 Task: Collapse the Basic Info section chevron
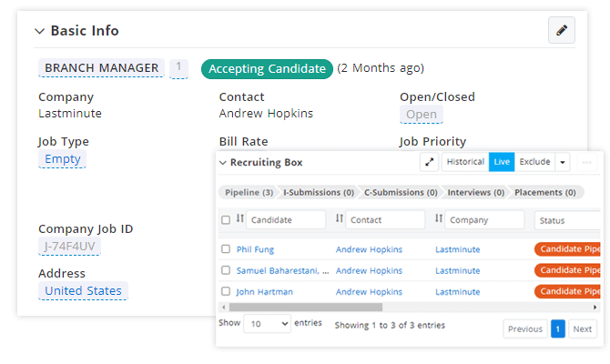click(x=40, y=31)
